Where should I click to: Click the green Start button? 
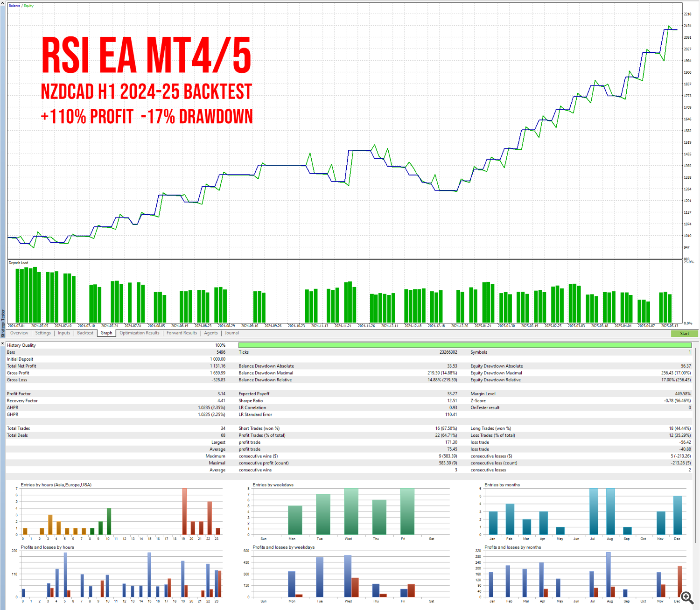pos(684,333)
